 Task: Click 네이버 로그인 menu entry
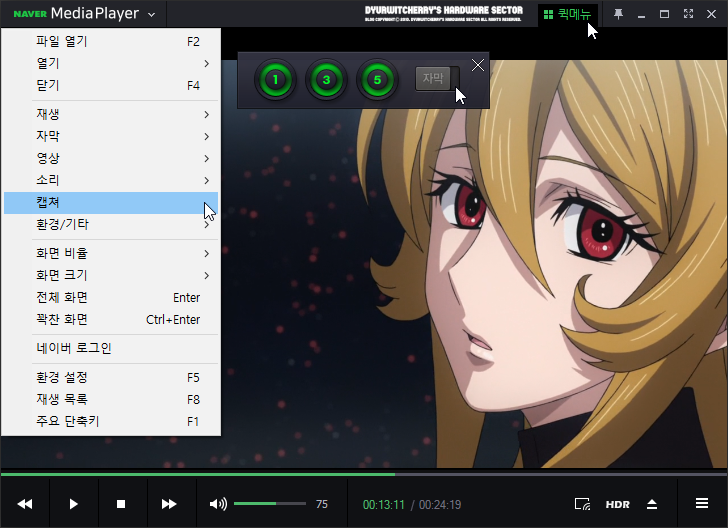(111, 348)
